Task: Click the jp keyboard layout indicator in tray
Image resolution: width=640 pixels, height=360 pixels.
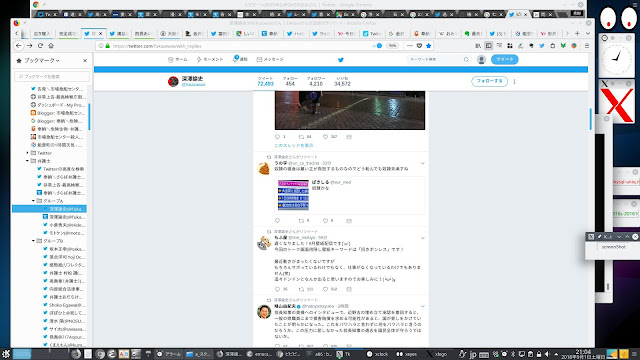Action: (473, 354)
